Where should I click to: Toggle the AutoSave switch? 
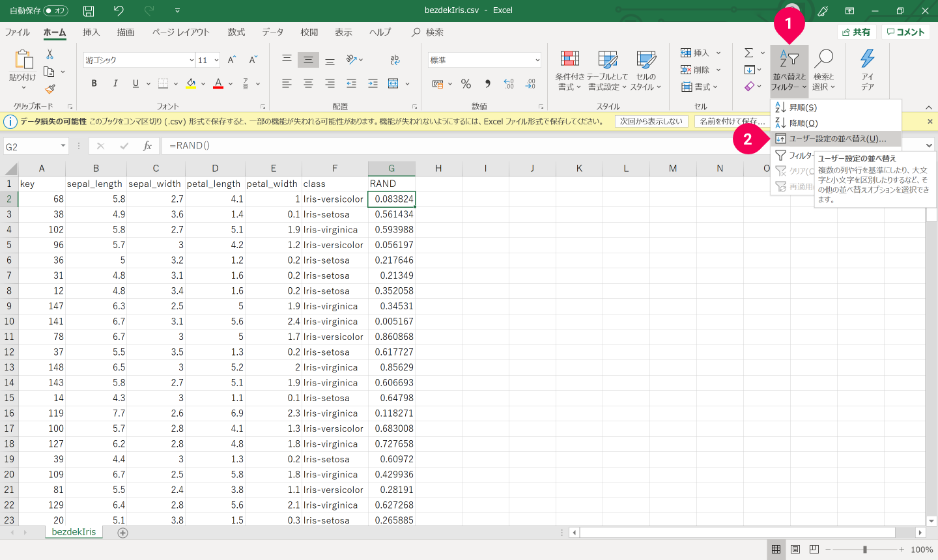tap(56, 10)
